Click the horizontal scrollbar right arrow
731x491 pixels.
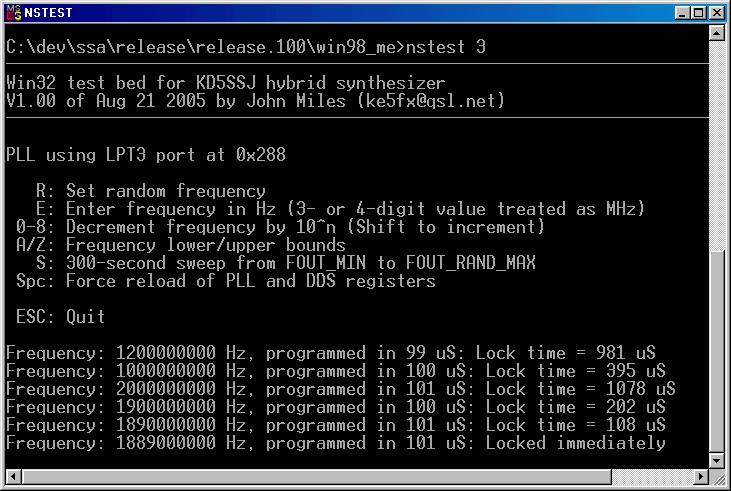click(701, 477)
